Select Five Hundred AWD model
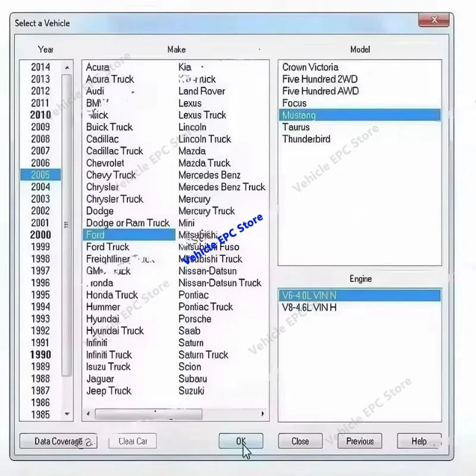 coord(321,91)
